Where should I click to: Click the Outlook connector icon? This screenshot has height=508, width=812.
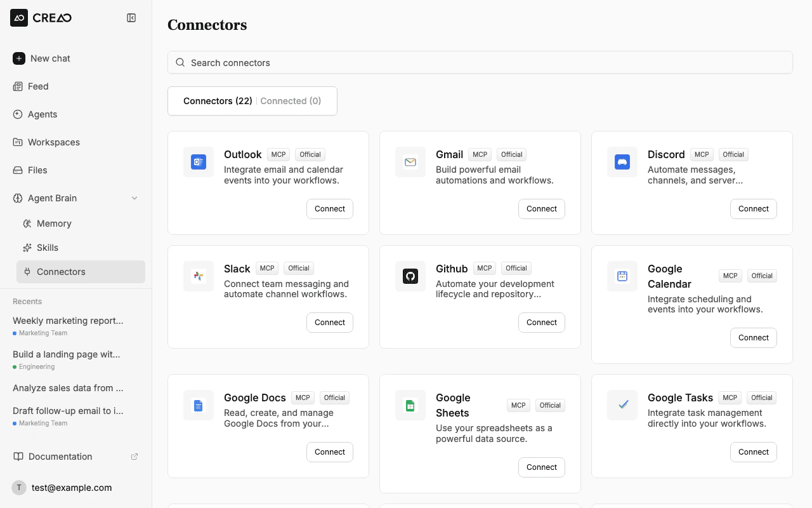click(x=199, y=162)
